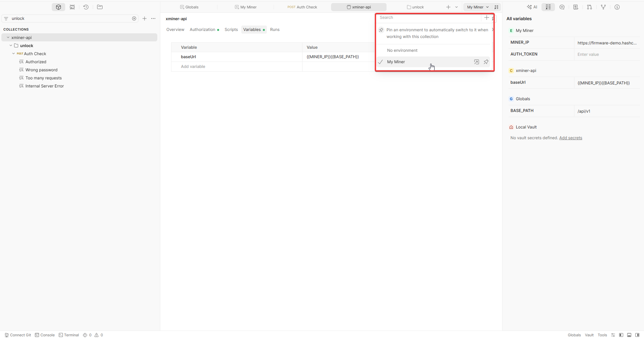644x339 pixels.
Task: Toggle the All variables pane icon
Action: (x=548, y=7)
